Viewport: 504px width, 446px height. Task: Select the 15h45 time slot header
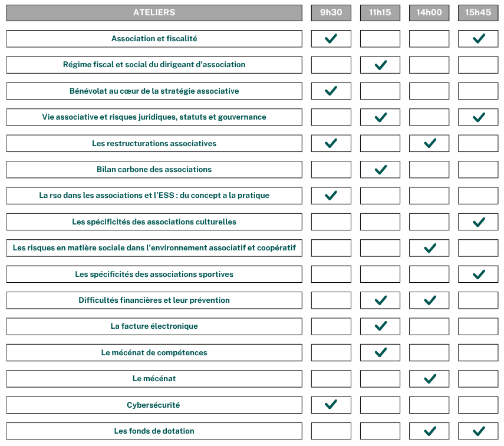(478, 13)
